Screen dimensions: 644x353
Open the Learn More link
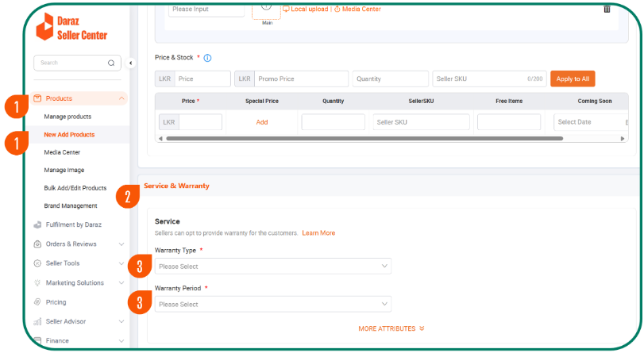[x=318, y=233]
